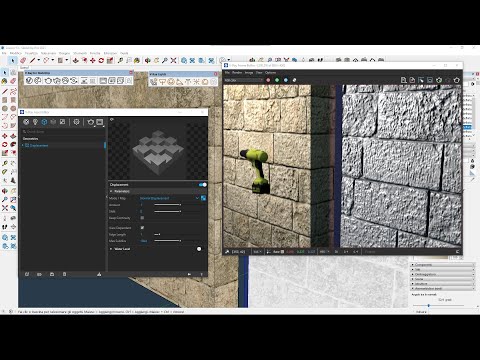Select the arrow Select tool in top toolbar
This screenshot has height=360, width=480.
pos(13,60)
